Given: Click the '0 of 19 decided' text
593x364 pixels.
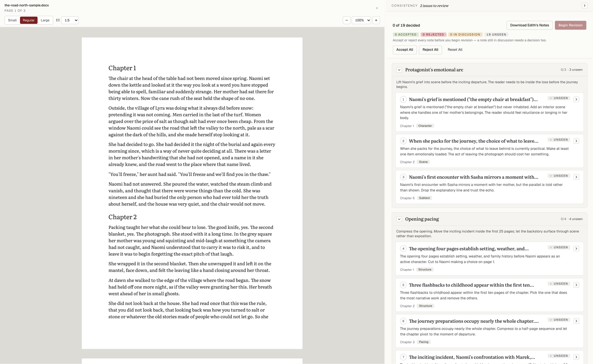Looking at the screenshot, I should pyautogui.click(x=406, y=25).
